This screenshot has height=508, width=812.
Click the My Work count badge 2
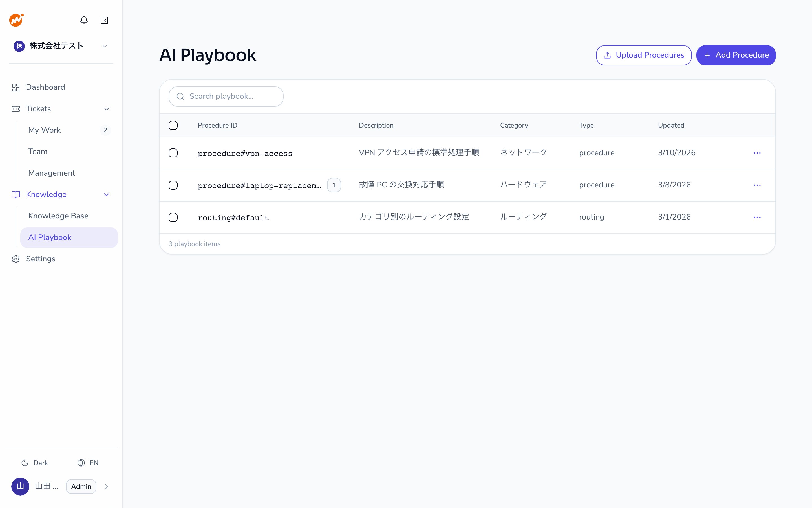[105, 130]
